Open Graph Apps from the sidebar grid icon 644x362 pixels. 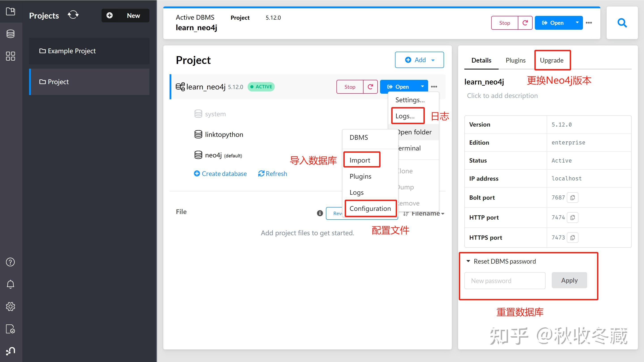coord(11,56)
